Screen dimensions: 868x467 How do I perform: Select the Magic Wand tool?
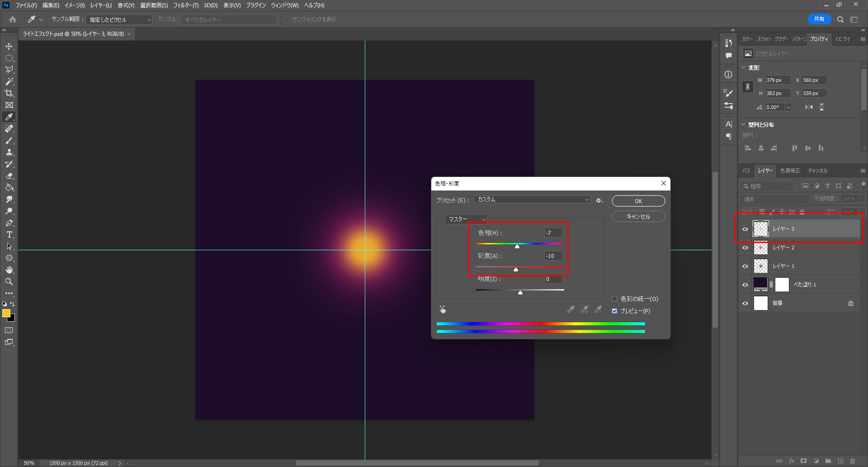pyautogui.click(x=9, y=81)
